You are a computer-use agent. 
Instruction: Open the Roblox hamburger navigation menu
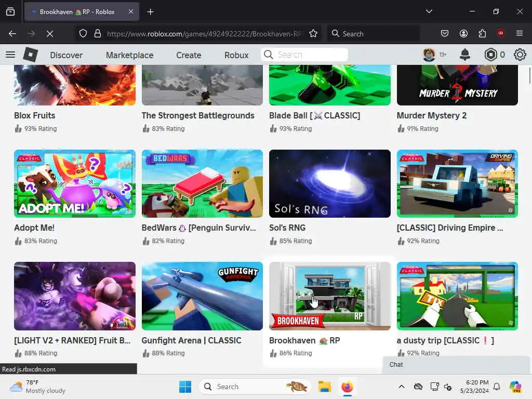pyautogui.click(x=10, y=55)
